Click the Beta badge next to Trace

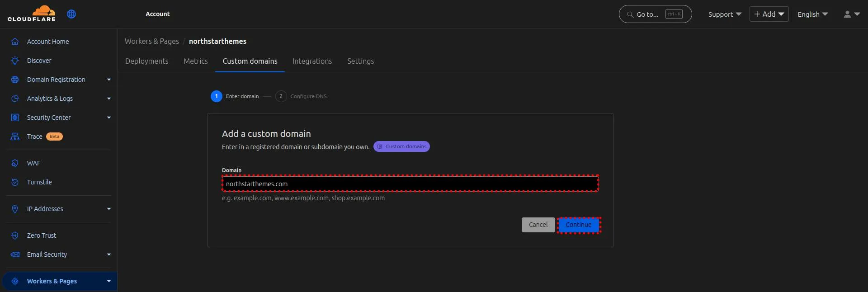(x=54, y=137)
